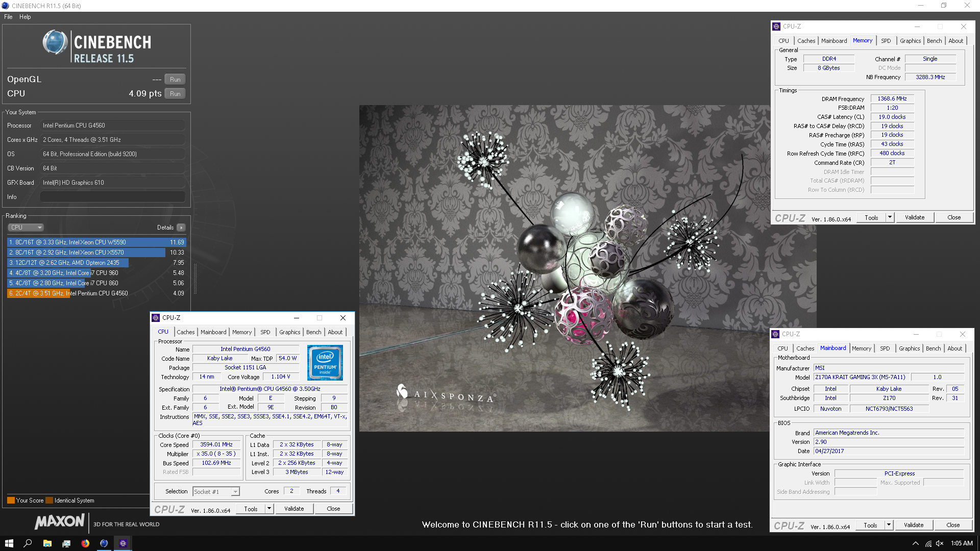Open the taskbar app next to File Explorer
The width and height of the screenshot is (980, 551).
pyautogui.click(x=66, y=543)
